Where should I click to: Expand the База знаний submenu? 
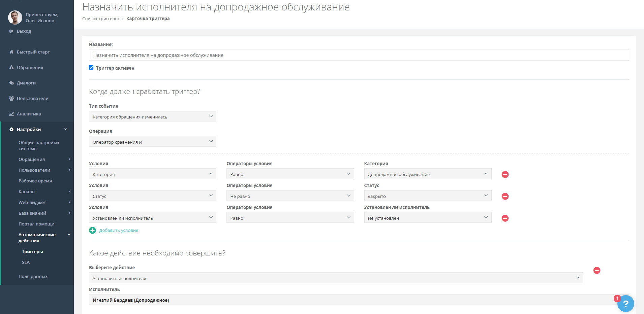click(x=70, y=213)
